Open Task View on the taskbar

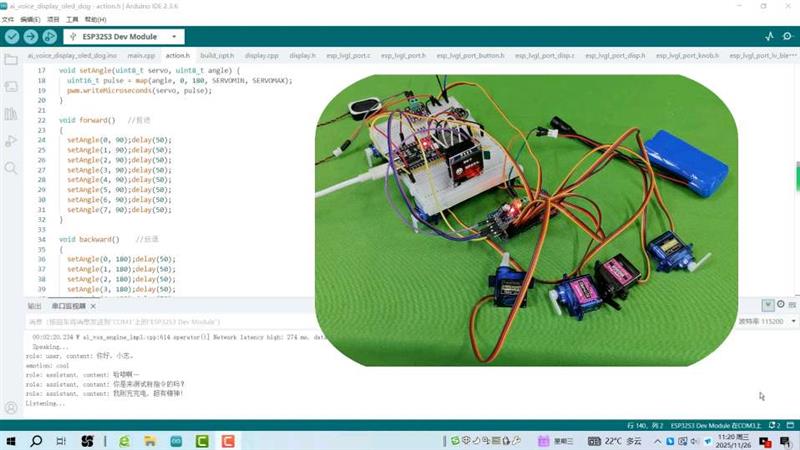tap(61, 441)
